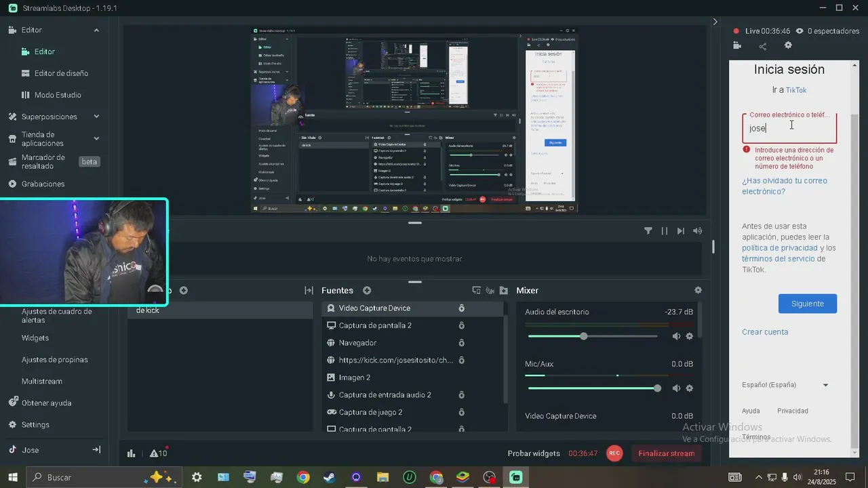Open chat panel settings gear
Viewport: 868px width, 488px height.
pos(788,45)
